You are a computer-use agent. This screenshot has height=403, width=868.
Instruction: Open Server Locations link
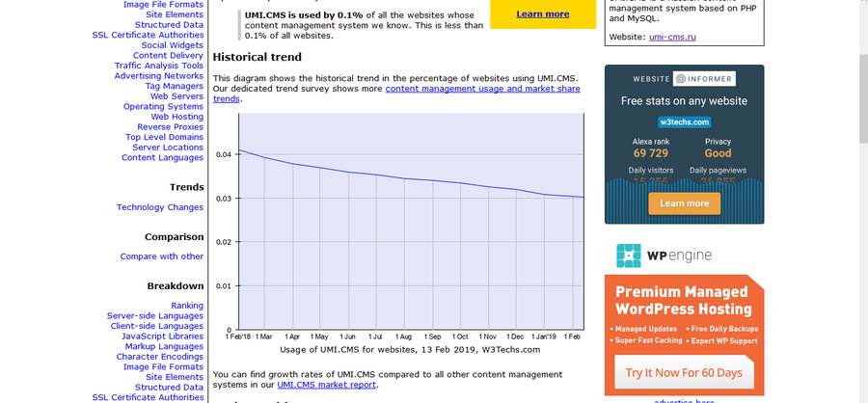(x=168, y=148)
